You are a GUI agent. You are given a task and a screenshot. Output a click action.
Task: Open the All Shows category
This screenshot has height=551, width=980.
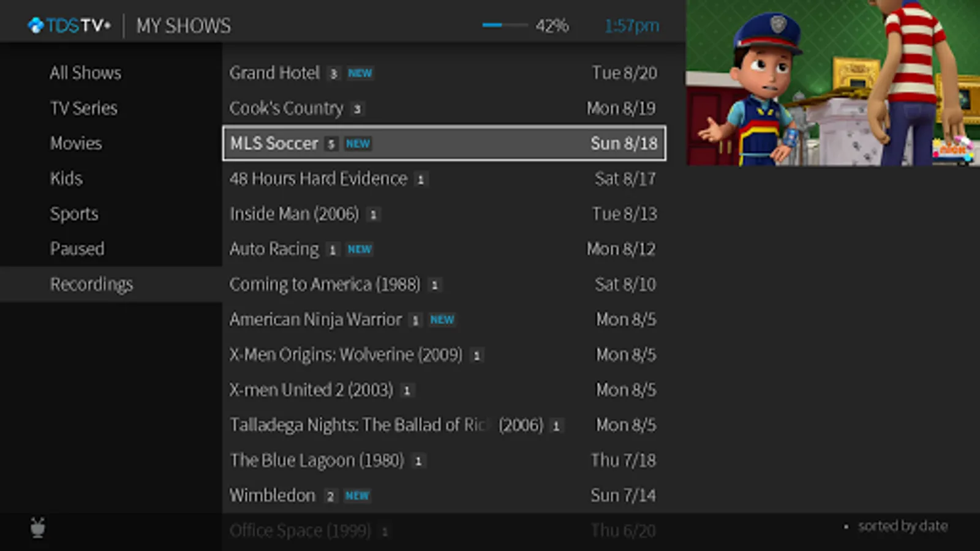pos(86,73)
